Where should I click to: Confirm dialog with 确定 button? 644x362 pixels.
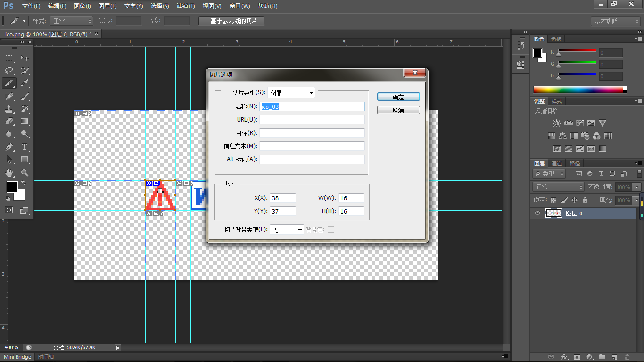point(398,97)
